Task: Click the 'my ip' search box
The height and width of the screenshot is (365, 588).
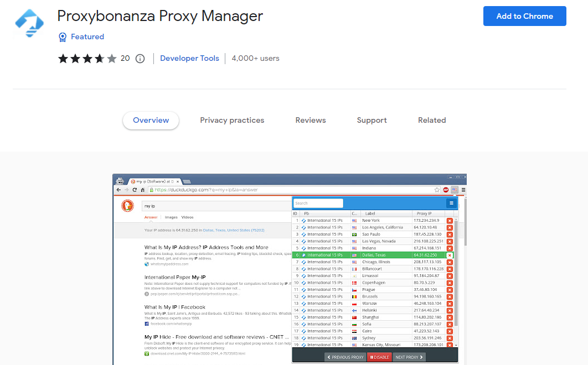Action: (x=216, y=206)
